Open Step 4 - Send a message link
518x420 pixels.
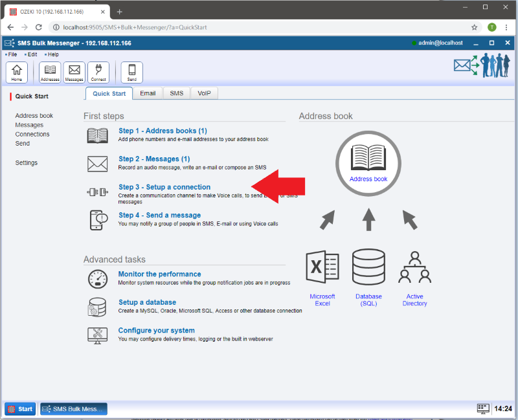159,215
